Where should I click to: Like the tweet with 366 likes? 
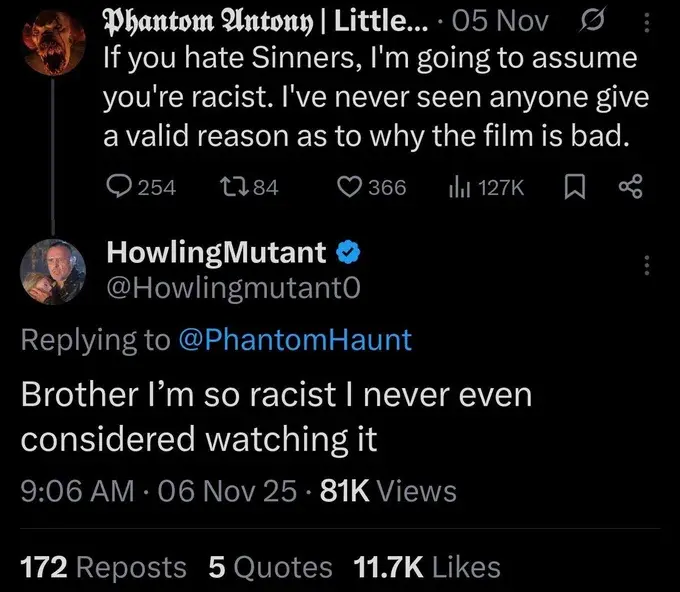click(x=350, y=186)
